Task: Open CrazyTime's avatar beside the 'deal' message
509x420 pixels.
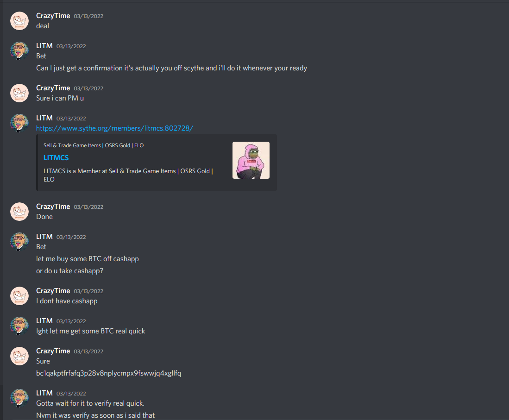Action: coord(19,21)
